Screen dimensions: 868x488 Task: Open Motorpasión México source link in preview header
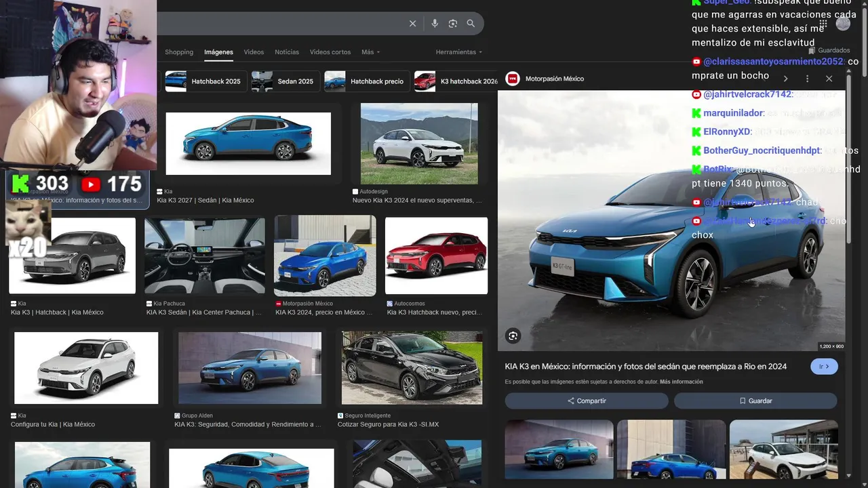pos(555,79)
